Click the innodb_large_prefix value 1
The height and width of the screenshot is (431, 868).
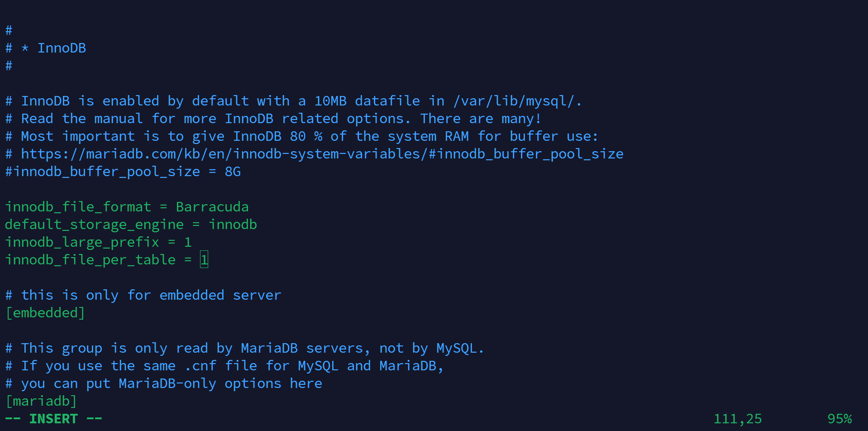coord(188,242)
